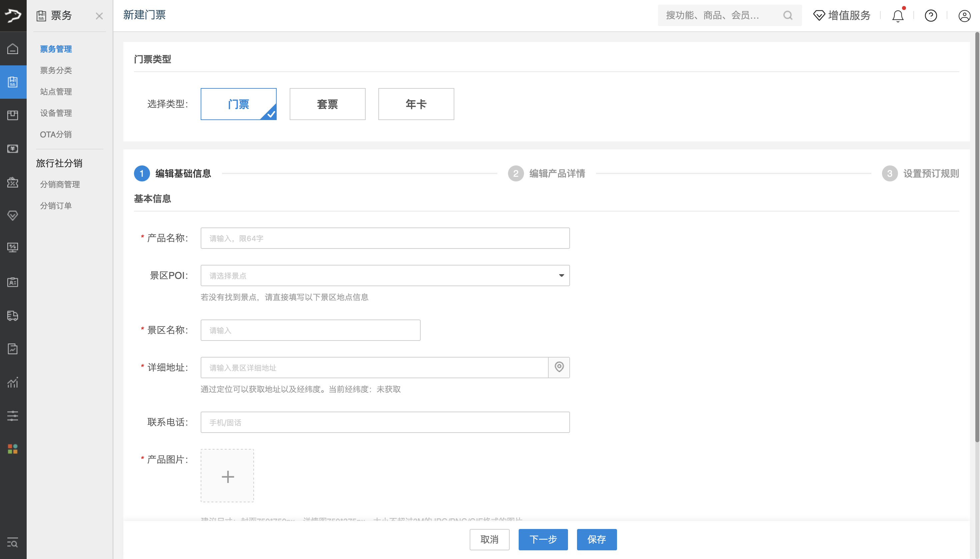Click the diamond icon next to 增值服务
This screenshot has width=980, height=559.
819,15
